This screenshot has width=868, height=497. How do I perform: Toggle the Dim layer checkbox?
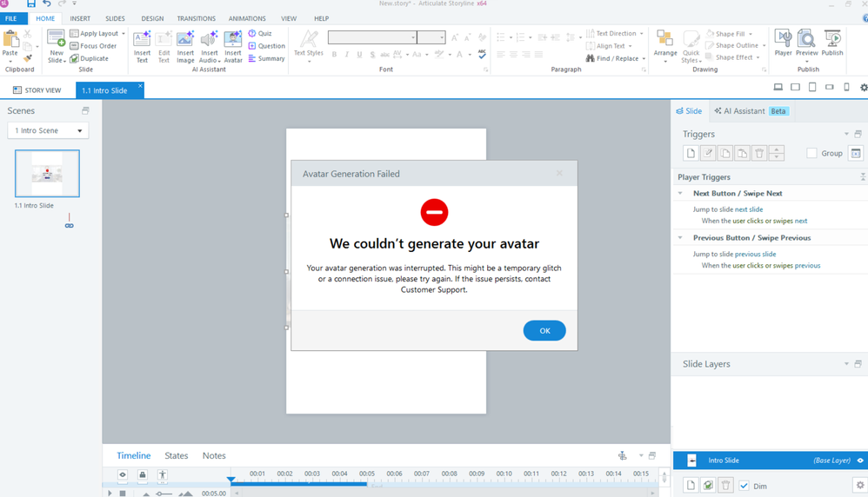(744, 486)
